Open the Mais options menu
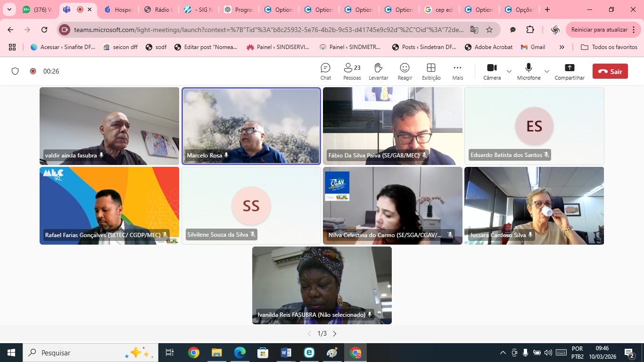Image resolution: width=644 pixels, height=362 pixels. (457, 71)
